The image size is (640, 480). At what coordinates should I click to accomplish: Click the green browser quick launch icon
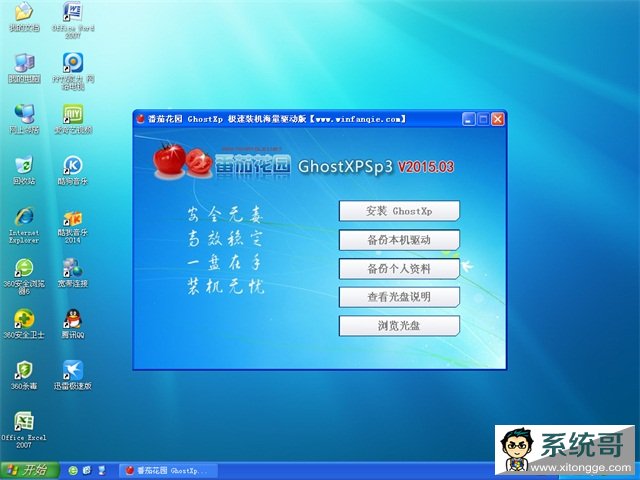(x=73, y=470)
